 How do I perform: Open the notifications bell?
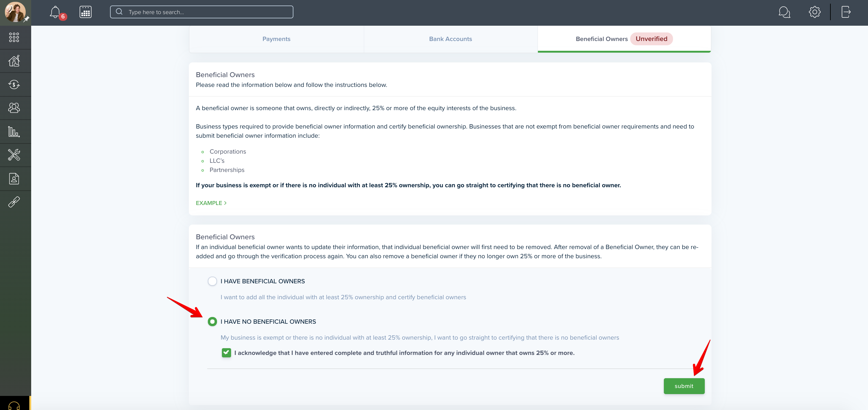click(55, 12)
